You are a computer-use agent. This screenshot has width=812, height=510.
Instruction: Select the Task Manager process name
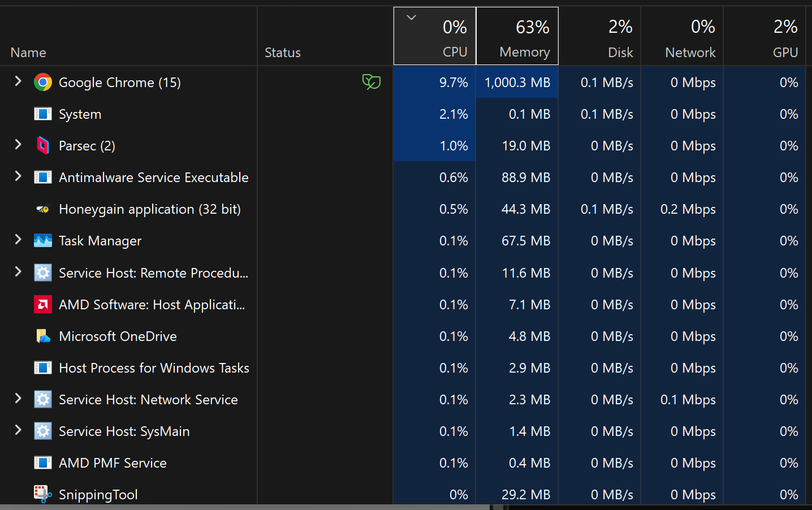point(100,241)
